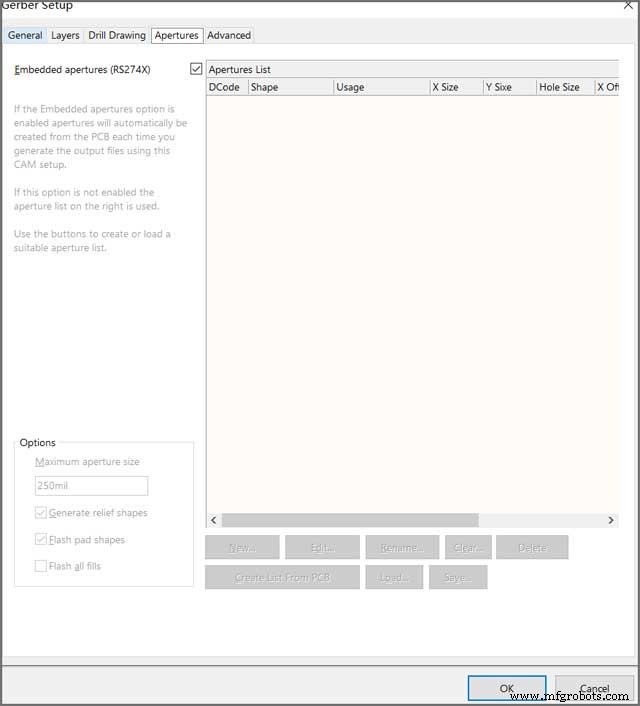Click the OK button
Screen dimensions: 640x706
507,688
